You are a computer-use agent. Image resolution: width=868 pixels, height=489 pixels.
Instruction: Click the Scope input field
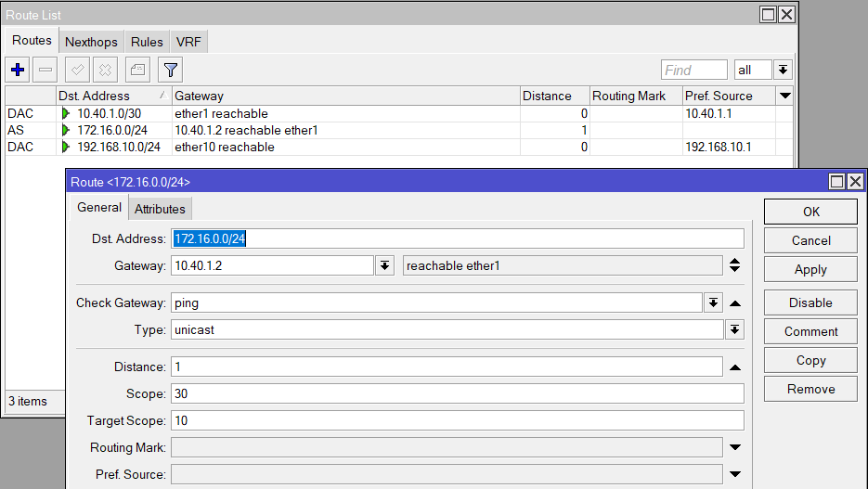pyautogui.click(x=458, y=393)
